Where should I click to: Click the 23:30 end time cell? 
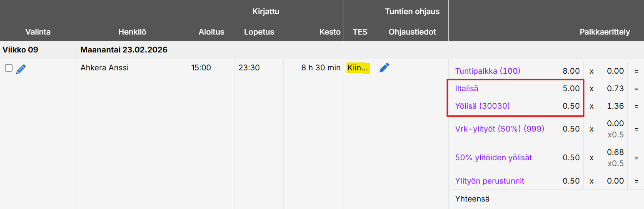point(249,68)
